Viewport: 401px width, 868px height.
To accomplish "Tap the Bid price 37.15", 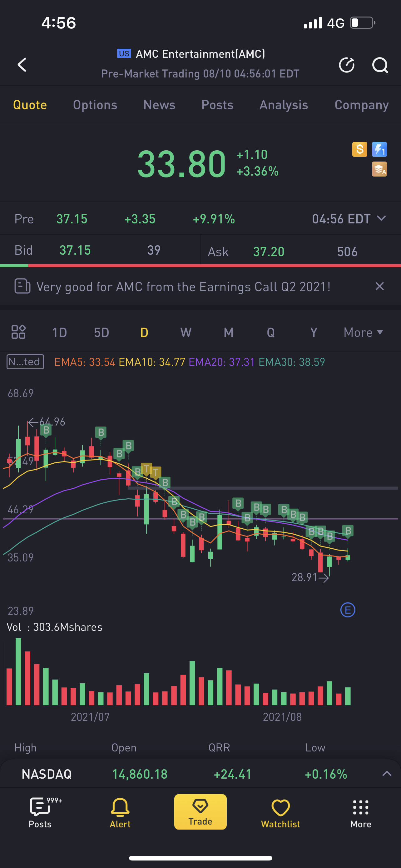I will [x=75, y=250].
